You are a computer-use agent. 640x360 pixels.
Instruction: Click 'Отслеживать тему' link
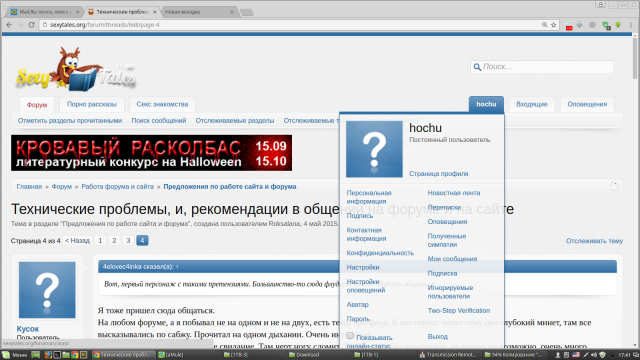(594, 241)
